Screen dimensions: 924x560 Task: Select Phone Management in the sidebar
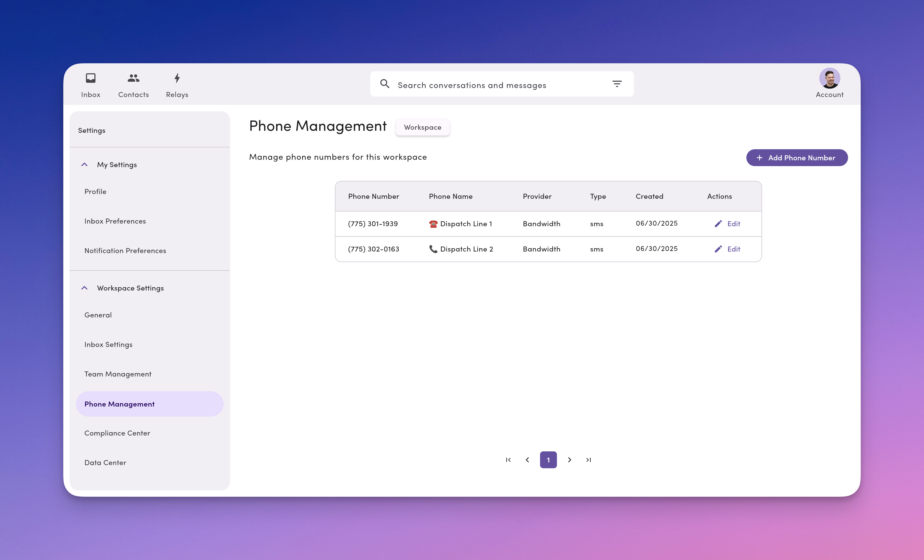pos(120,404)
